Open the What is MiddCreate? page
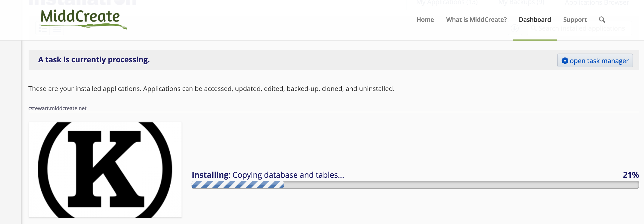 [476, 20]
